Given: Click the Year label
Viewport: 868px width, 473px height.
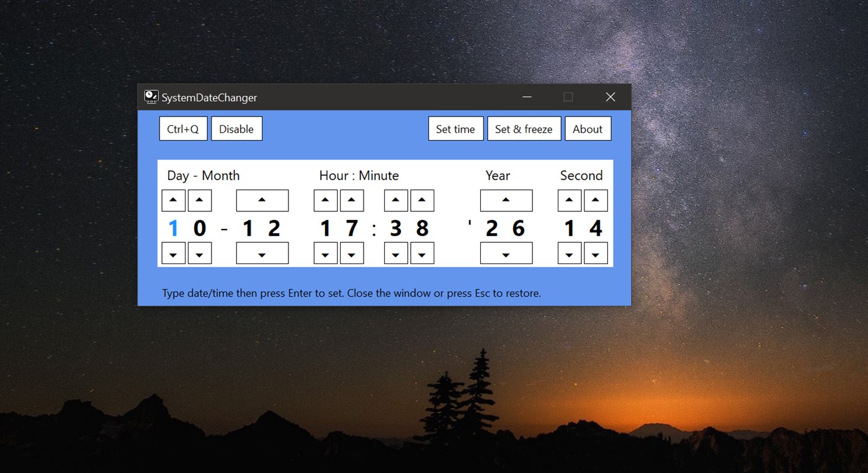Looking at the screenshot, I should tap(498, 175).
